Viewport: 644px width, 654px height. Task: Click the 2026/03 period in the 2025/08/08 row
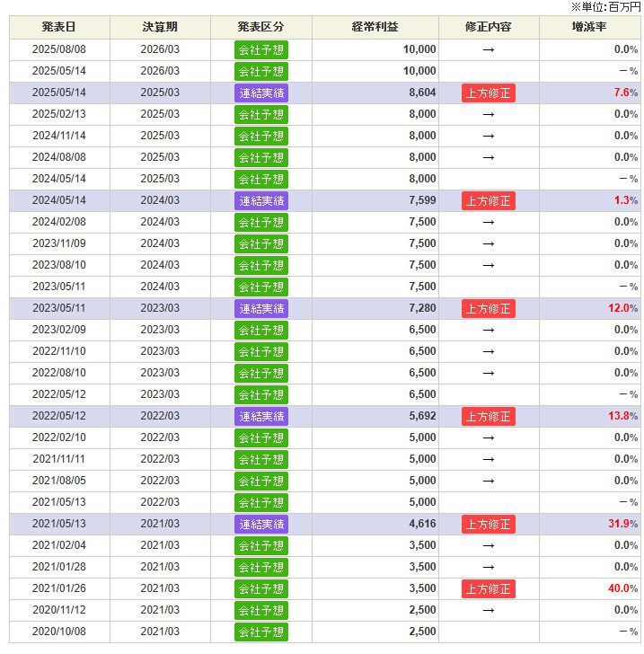pos(160,49)
